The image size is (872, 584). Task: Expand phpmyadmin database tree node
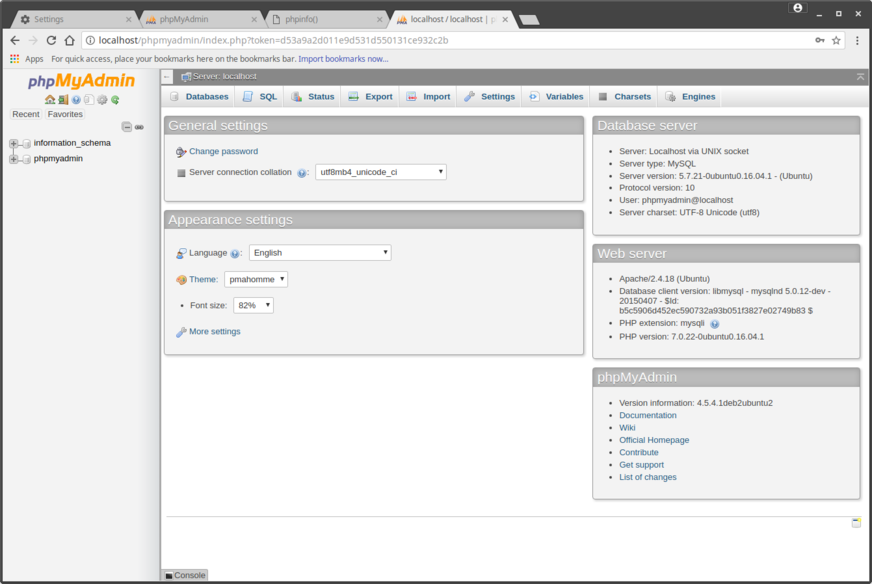click(x=13, y=159)
